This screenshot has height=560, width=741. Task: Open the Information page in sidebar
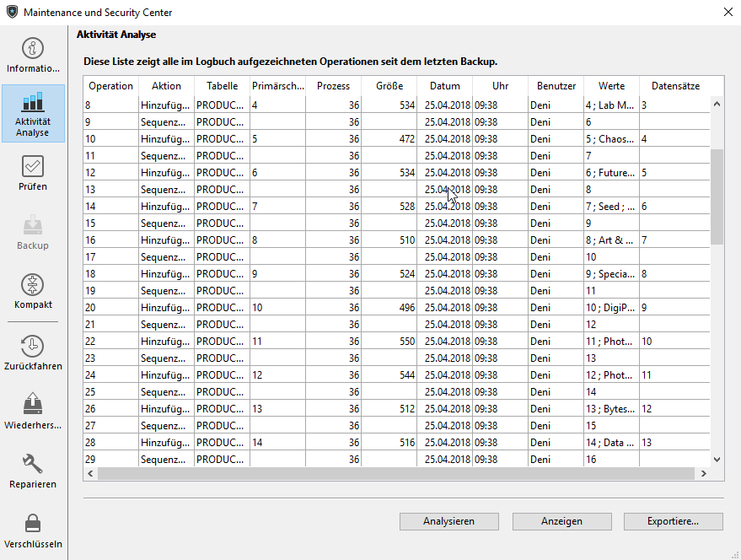33,55
